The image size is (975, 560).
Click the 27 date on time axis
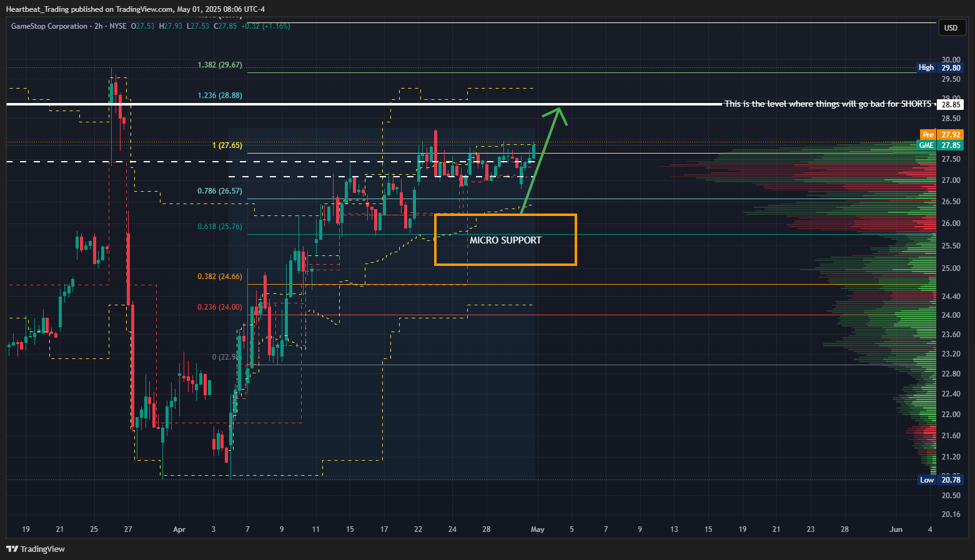[128, 529]
